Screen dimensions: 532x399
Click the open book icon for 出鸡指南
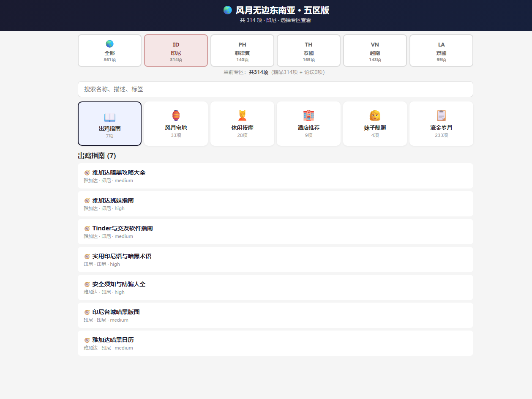tap(109, 118)
